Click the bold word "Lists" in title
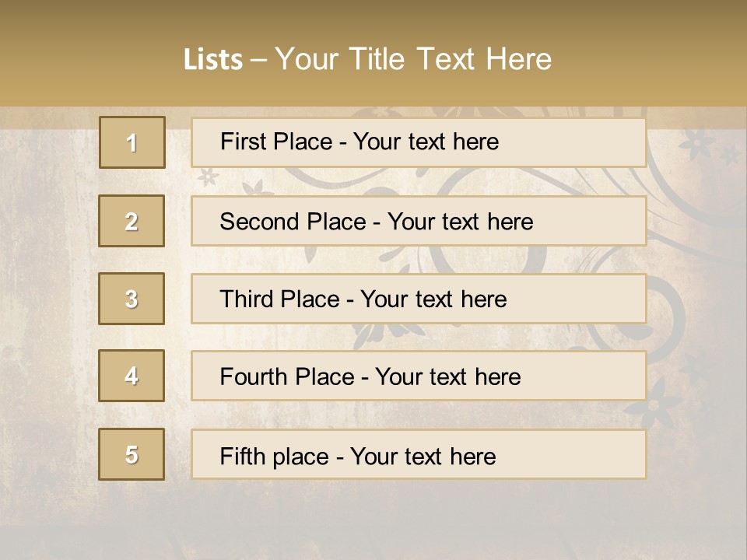 pyautogui.click(x=212, y=59)
